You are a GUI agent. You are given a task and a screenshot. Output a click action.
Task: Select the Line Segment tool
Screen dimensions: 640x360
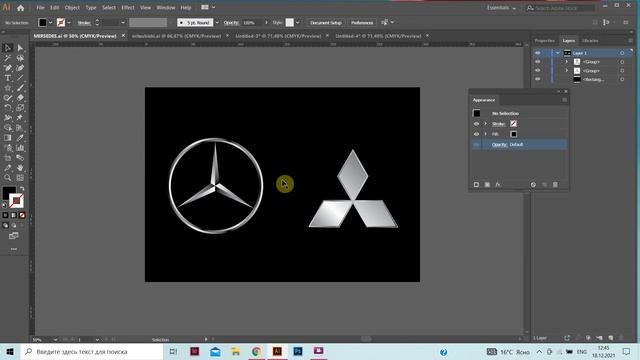pos(20,78)
